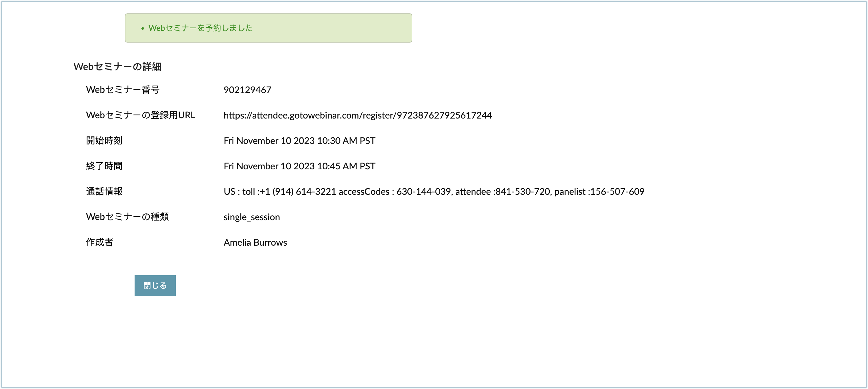The image size is (868, 389).
Task: Click the 閉じる button
Action: (155, 286)
